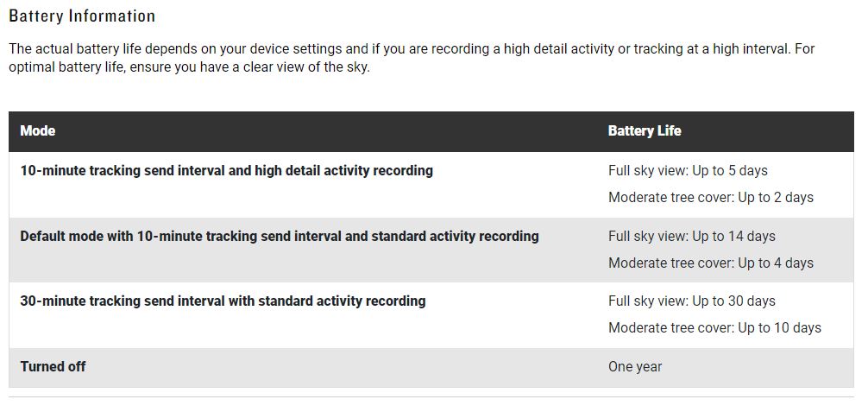Select "Full sky view: Up to 14 days"
This screenshot has height=412, width=868.
(x=691, y=237)
